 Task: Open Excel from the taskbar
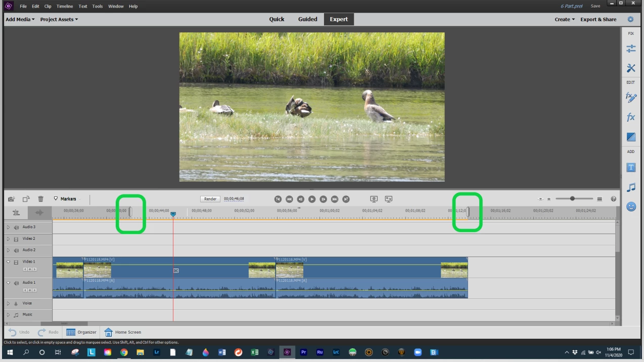pyautogui.click(x=254, y=352)
